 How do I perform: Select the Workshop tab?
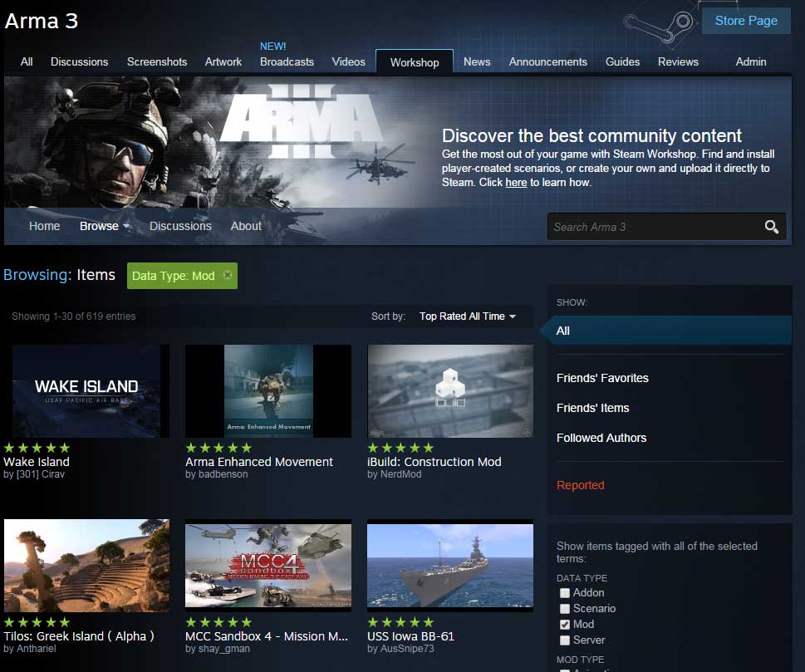point(415,62)
